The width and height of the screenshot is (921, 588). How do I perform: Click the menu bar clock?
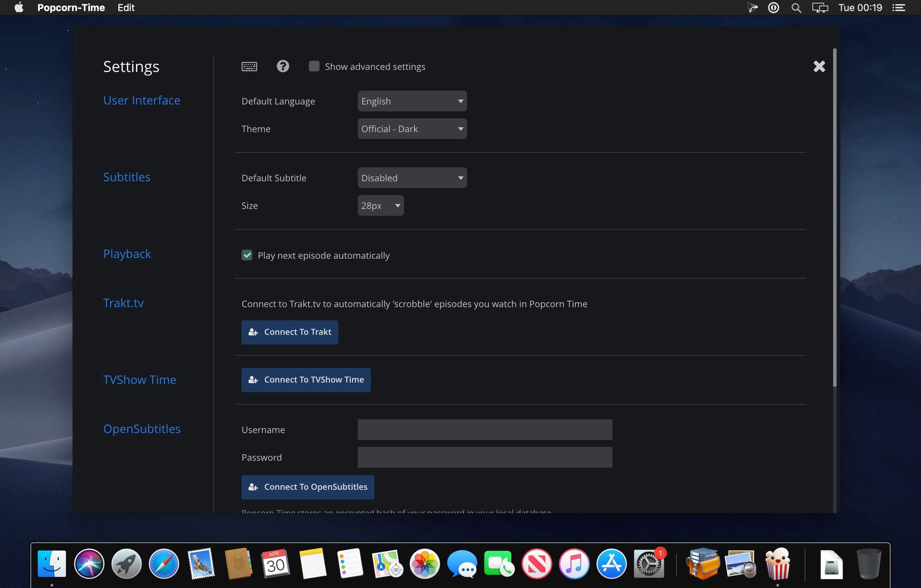[x=860, y=8]
